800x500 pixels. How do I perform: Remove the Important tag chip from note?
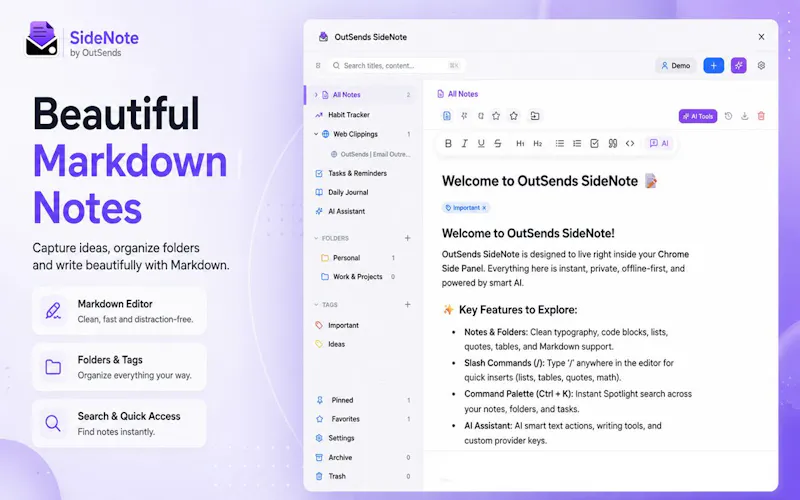(484, 208)
